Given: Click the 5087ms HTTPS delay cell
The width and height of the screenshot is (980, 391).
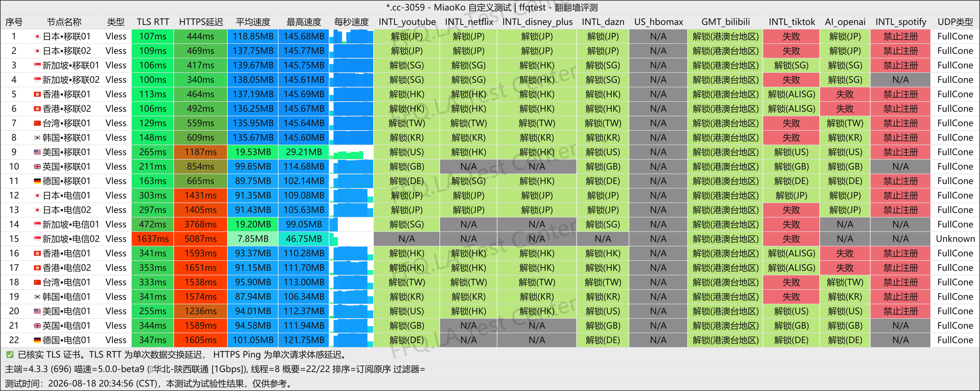Looking at the screenshot, I should pyautogui.click(x=201, y=239).
